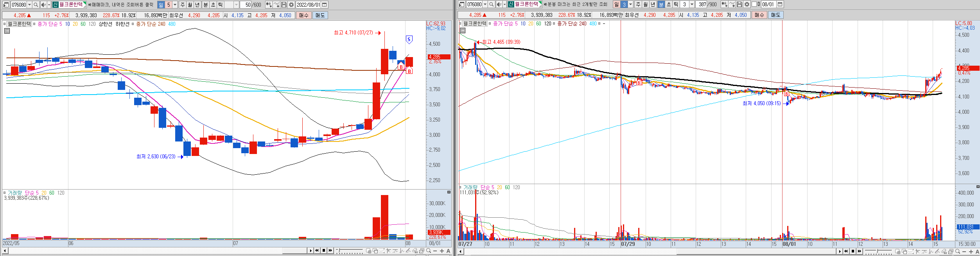The image size is (980, 256).
Task: Click candlestick add icon in right toolbar
Action: [725, 4]
